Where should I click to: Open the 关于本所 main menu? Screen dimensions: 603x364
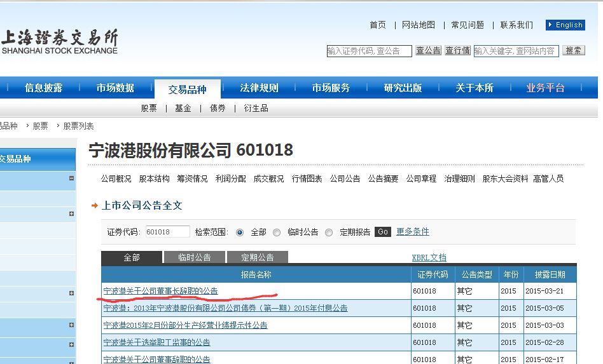(474, 88)
